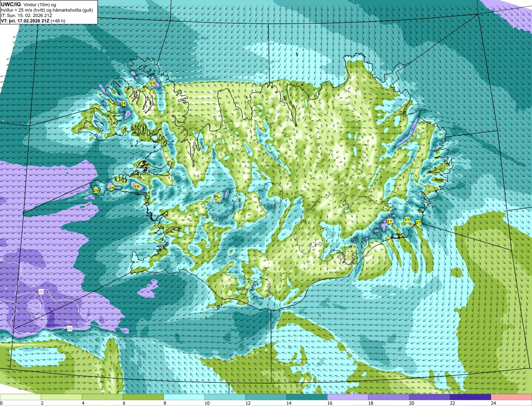Select the medium purple 18–20 legend swatch
This screenshot has width=532, height=406.
389,397
